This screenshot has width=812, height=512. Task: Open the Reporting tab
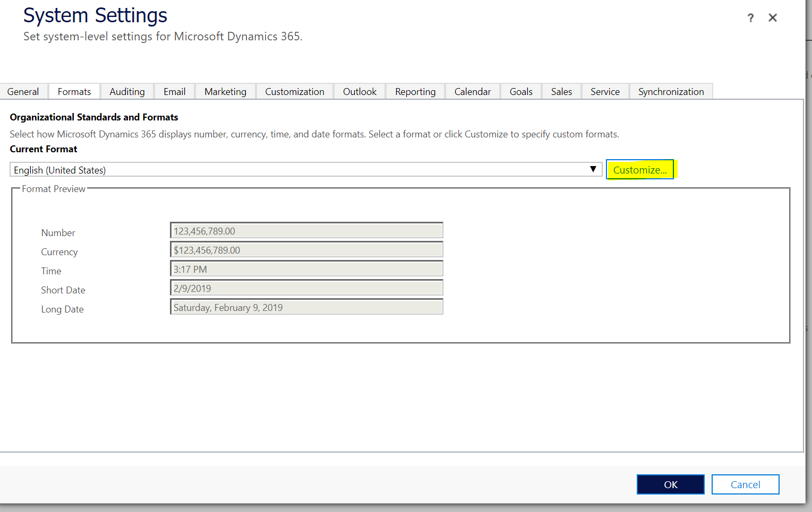pyautogui.click(x=415, y=91)
